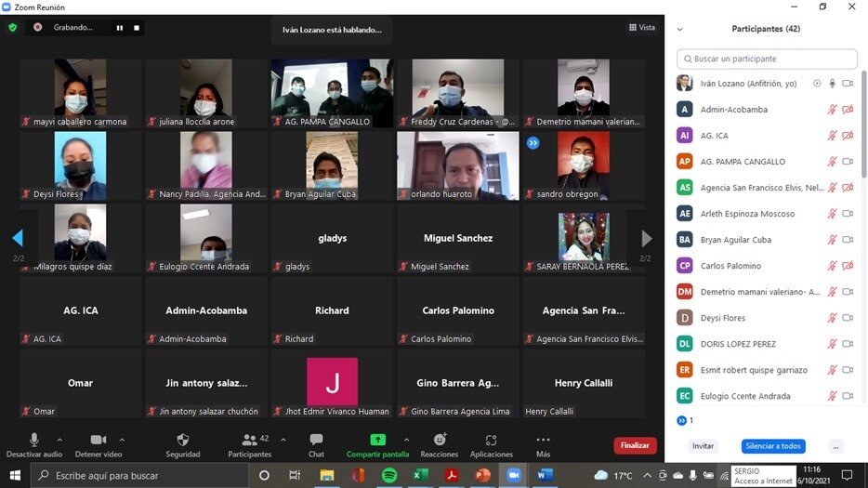Screen dimensions: 868x488
Task: Pause the meeting recording
Action: [x=119, y=28]
